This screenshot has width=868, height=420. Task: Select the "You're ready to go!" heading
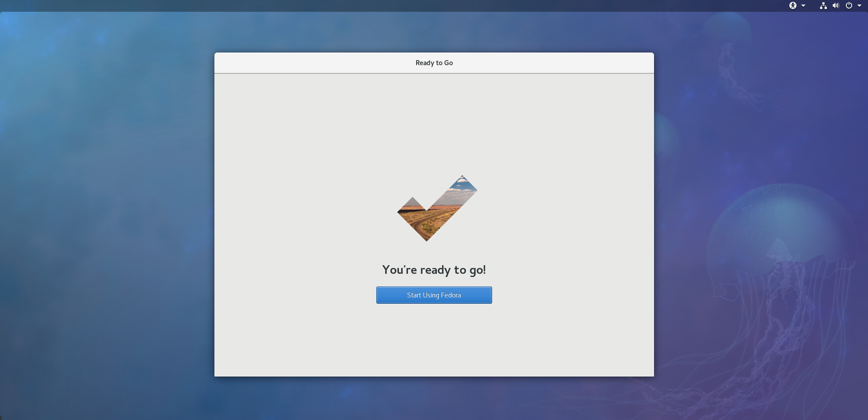tap(434, 270)
